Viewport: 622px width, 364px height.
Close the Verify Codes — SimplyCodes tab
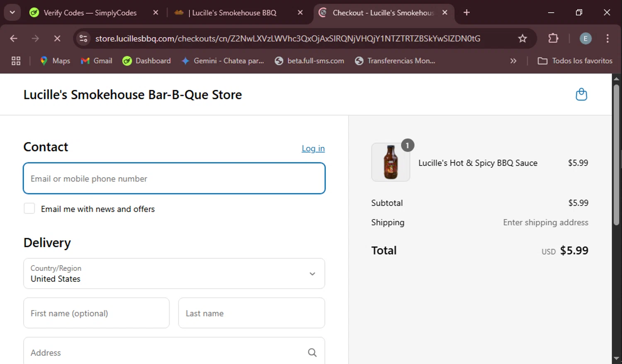coord(155,12)
